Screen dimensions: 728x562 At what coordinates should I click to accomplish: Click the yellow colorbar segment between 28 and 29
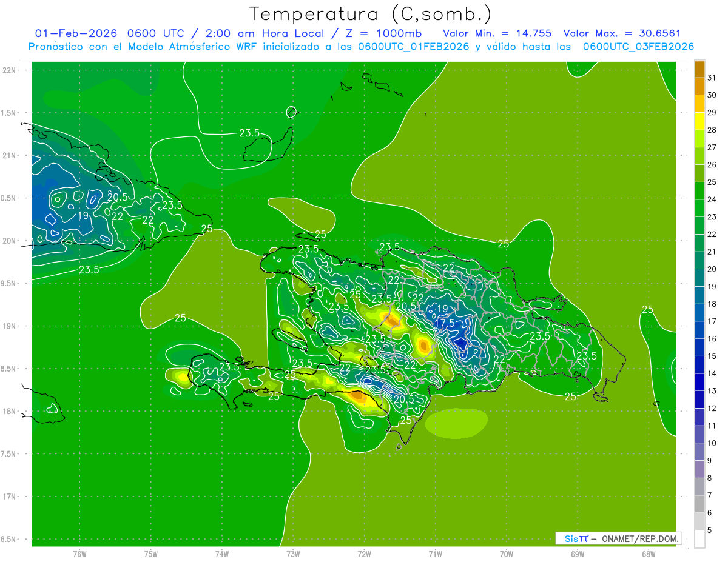[x=699, y=121]
